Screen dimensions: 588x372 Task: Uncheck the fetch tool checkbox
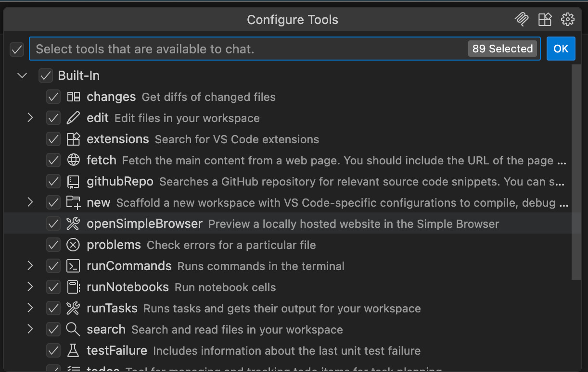coord(53,161)
